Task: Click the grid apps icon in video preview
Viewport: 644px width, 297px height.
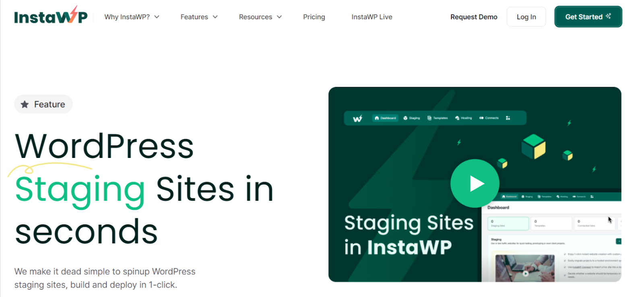Action: [x=508, y=118]
